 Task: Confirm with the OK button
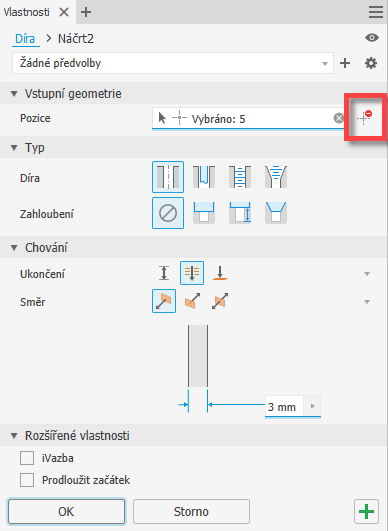tap(66, 511)
